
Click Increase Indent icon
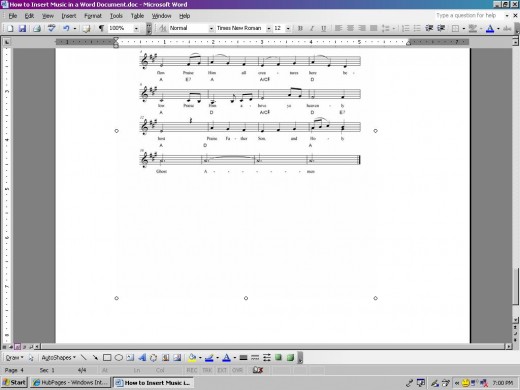tap(441, 28)
